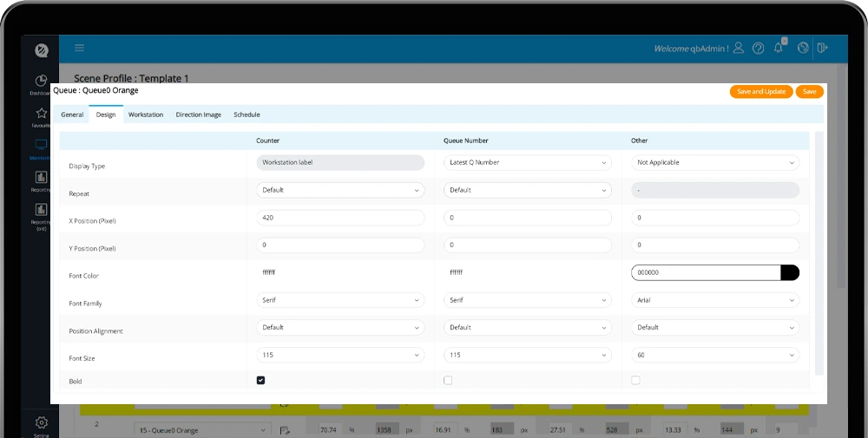Expand Counter Font Family dropdown
Screen dimensions: 868x438
[340, 300]
